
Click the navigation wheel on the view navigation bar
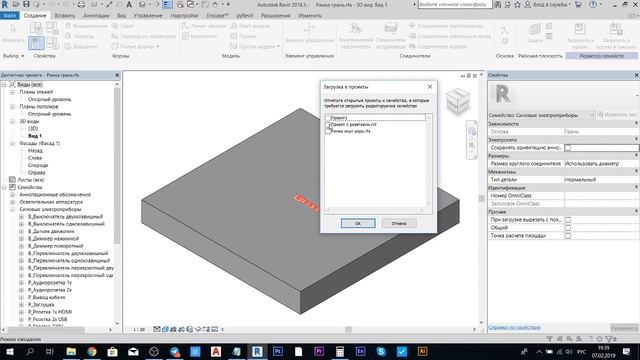click(x=472, y=131)
